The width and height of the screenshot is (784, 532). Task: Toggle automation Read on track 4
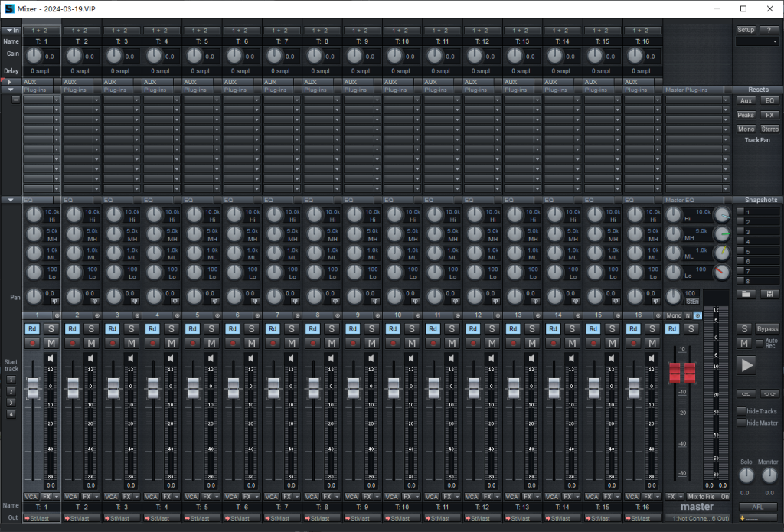coord(152,328)
